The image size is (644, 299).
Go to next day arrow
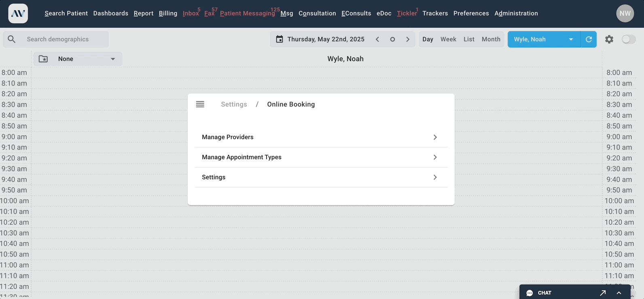click(x=408, y=39)
